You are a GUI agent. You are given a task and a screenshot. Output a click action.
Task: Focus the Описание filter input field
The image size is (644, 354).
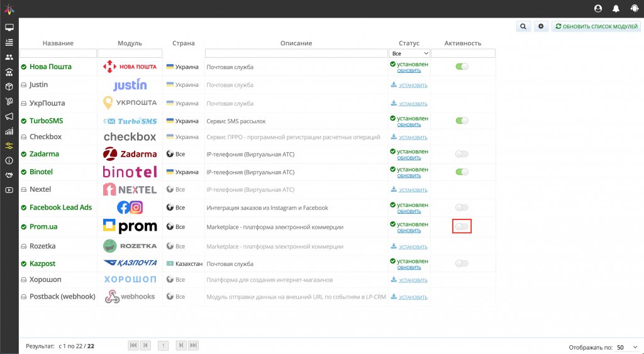(296, 53)
